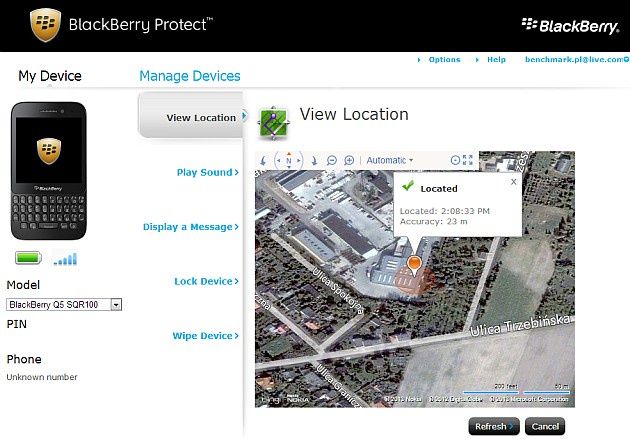This screenshot has height=439, width=630.
Task: Open the device Model dropdown arrow
Action: (116, 305)
